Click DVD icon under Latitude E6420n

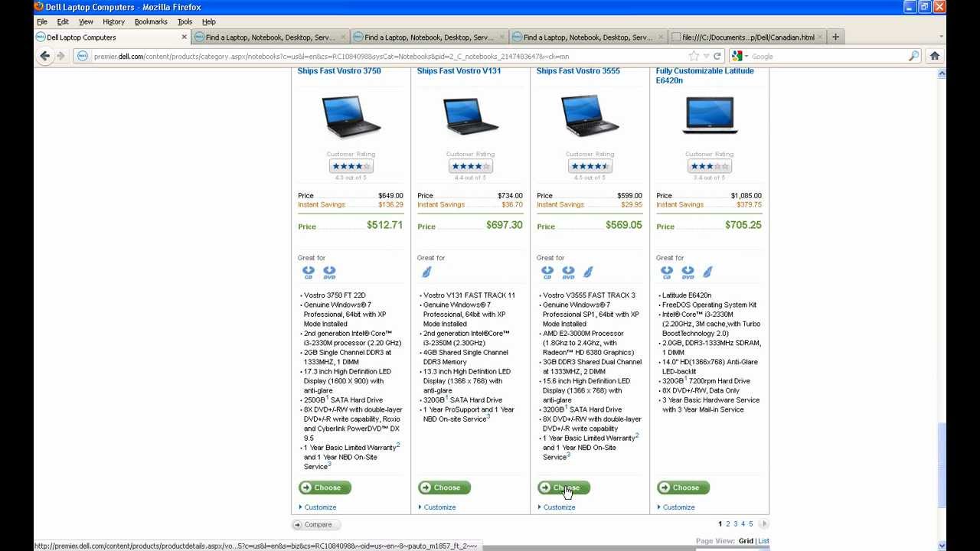coord(688,272)
